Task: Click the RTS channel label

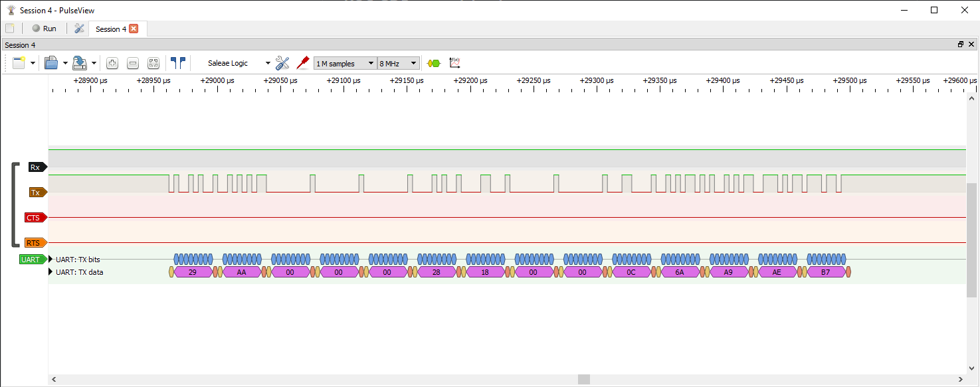Action: 35,243
